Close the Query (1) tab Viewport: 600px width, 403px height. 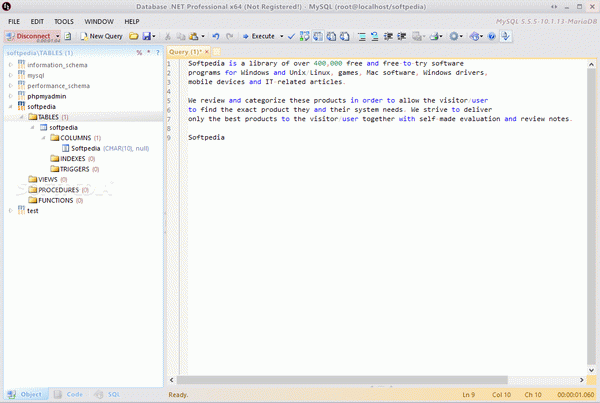207,52
